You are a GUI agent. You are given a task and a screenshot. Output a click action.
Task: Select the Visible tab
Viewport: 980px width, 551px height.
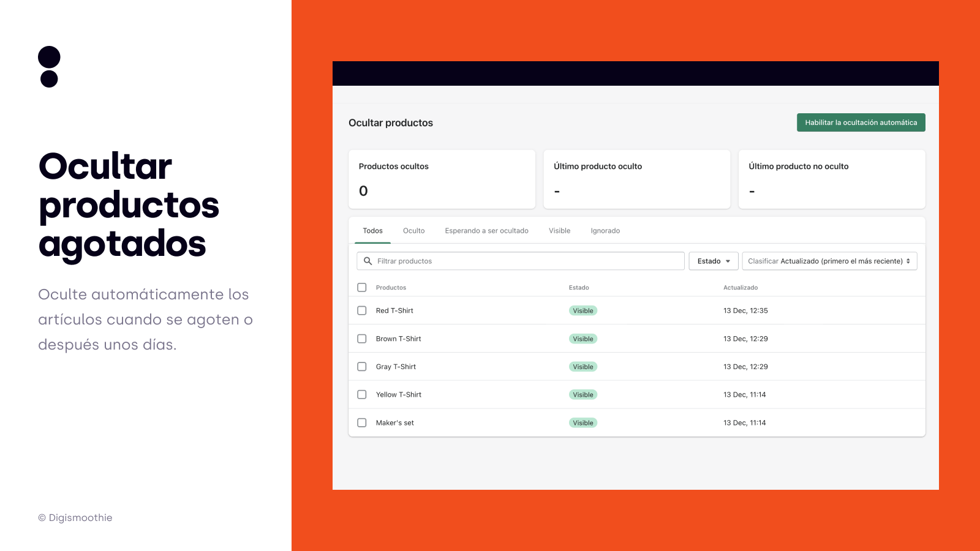coord(560,231)
